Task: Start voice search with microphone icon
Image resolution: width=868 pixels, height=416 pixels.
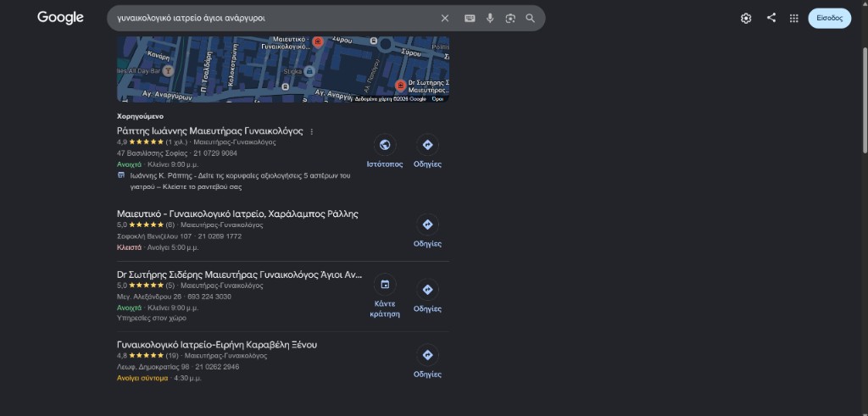Action: click(x=490, y=19)
